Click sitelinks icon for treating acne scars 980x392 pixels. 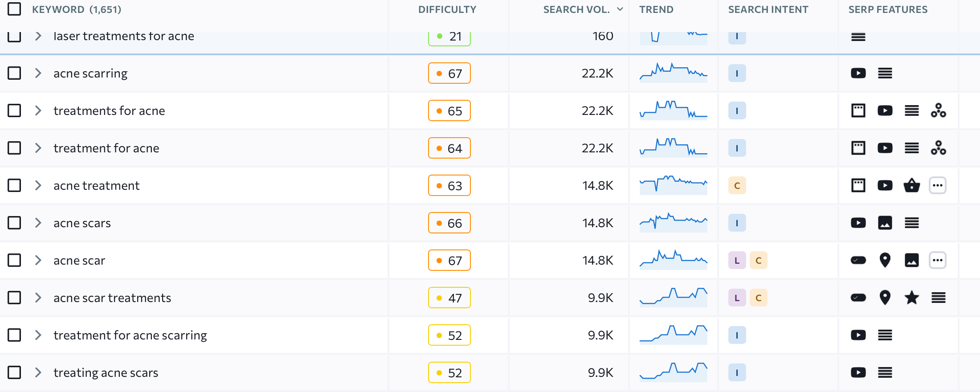(x=885, y=372)
